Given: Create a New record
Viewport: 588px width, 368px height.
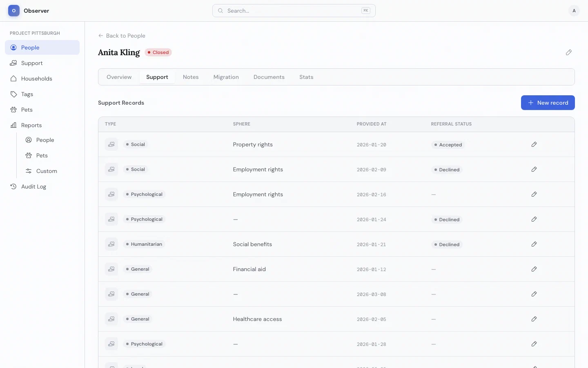Looking at the screenshot, I should coord(548,103).
